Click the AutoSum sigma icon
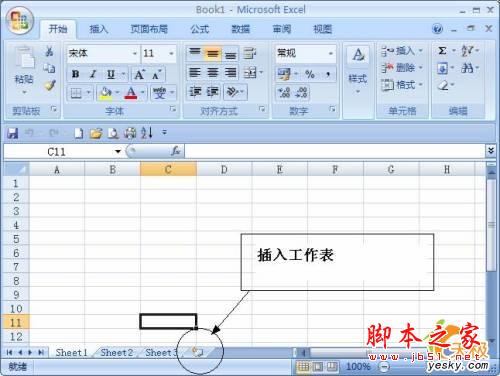 click(x=442, y=51)
